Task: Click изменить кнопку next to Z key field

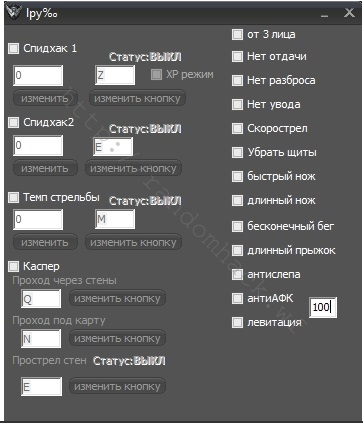Action: pyautogui.click(x=137, y=98)
